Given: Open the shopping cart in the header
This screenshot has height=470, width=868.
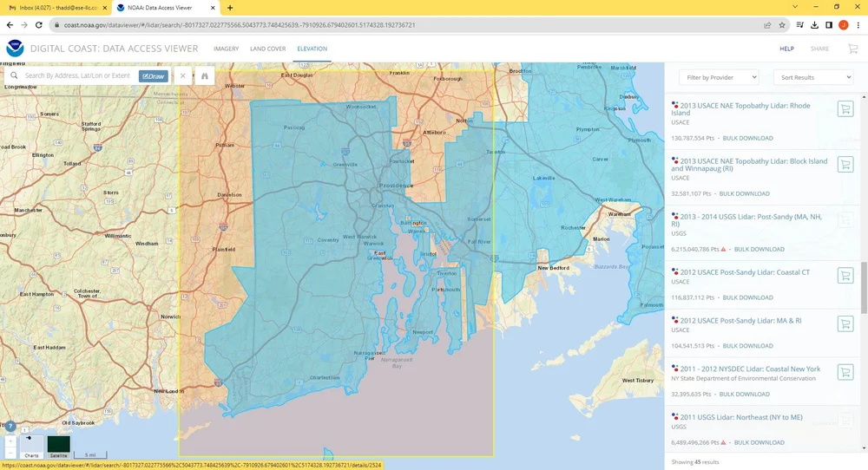Looking at the screenshot, I should (853, 49).
